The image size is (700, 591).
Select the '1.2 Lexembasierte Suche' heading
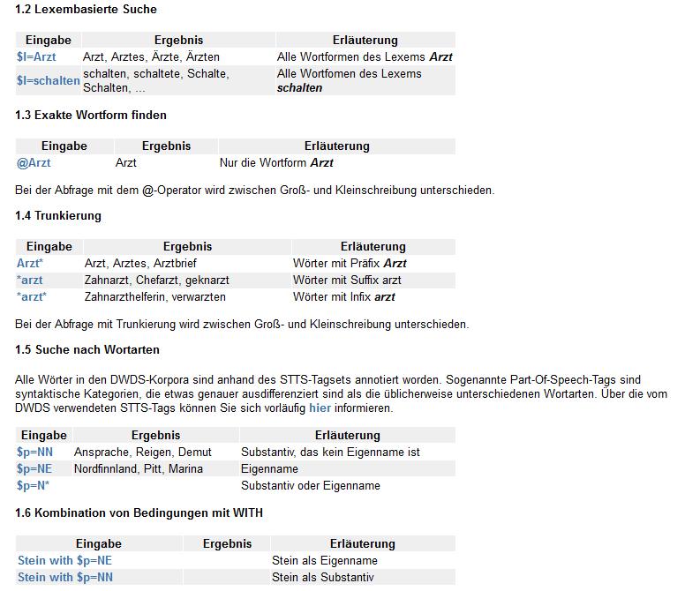point(86,10)
